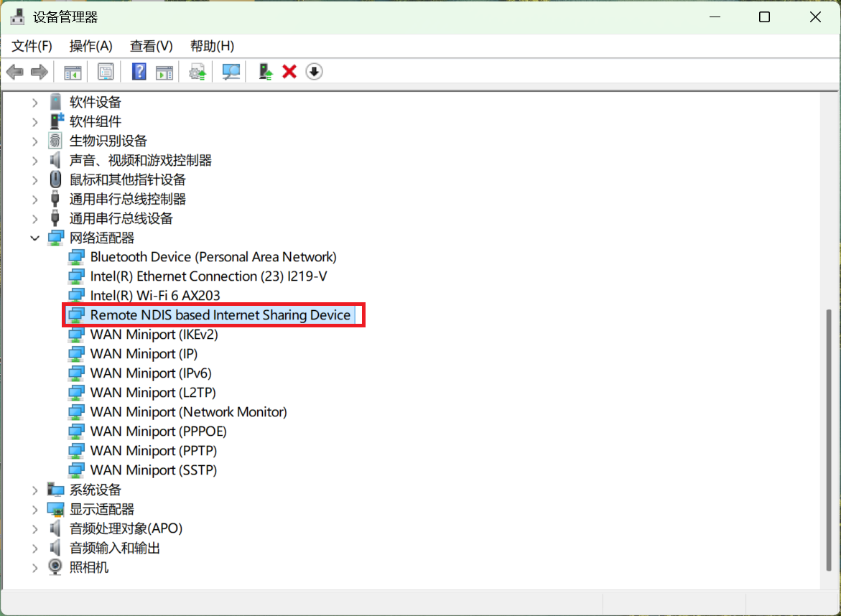Viewport: 841px width, 616px height.
Task: Expand the 显示适配器 node
Action: [x=35, y=509]
